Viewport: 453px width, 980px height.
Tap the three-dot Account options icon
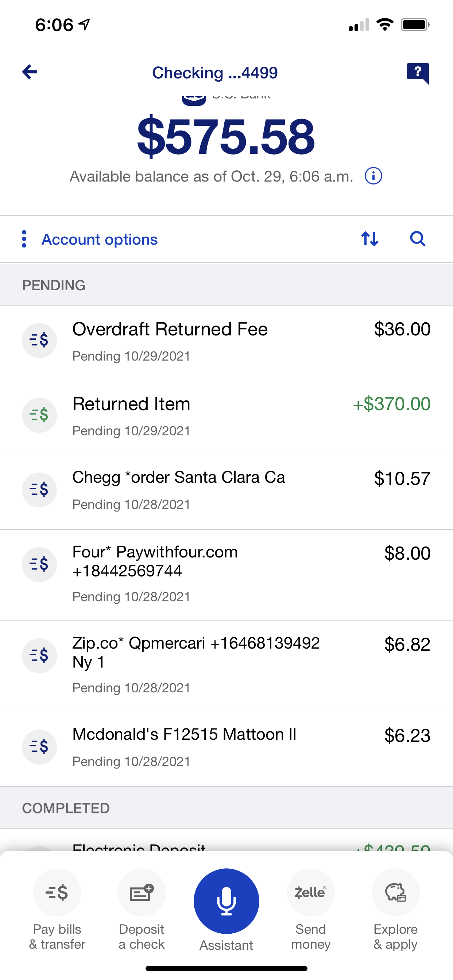(24, 239)
